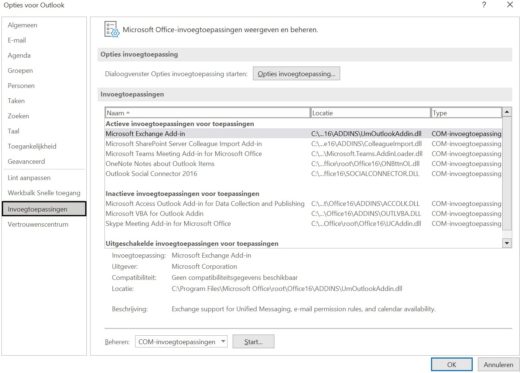
Task: Select Invoegtoepassingen in the sidebar
Action: tap(44, 209)
